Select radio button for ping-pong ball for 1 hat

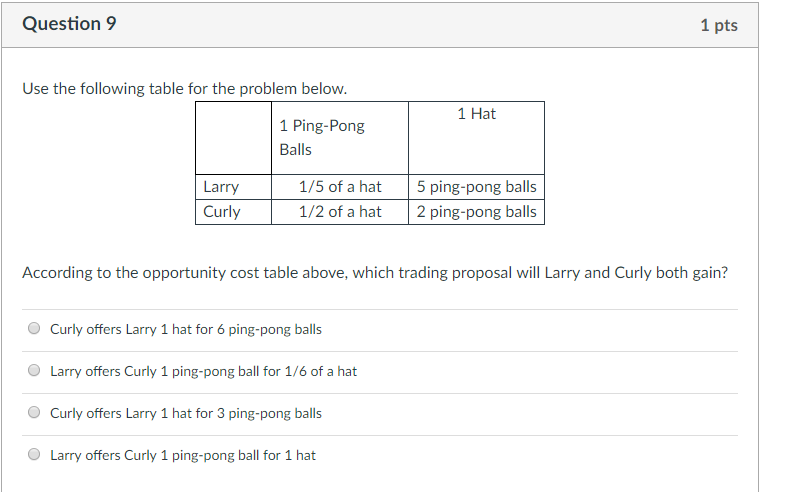[34, 454]
